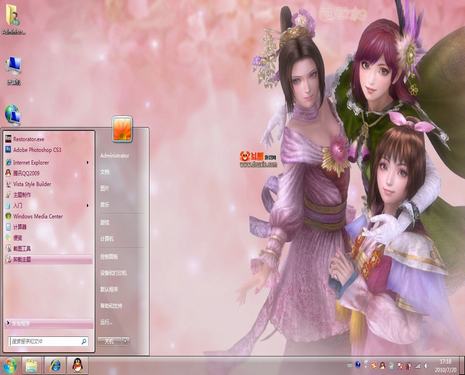Click the network signal tray icon
This screenshot has height=375, width=465.
click(418, 366)
